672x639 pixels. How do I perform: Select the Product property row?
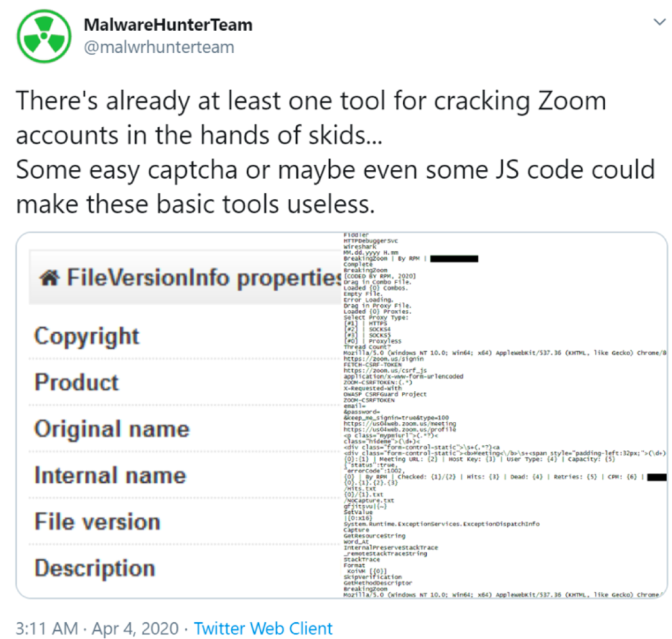pos(77,382)
